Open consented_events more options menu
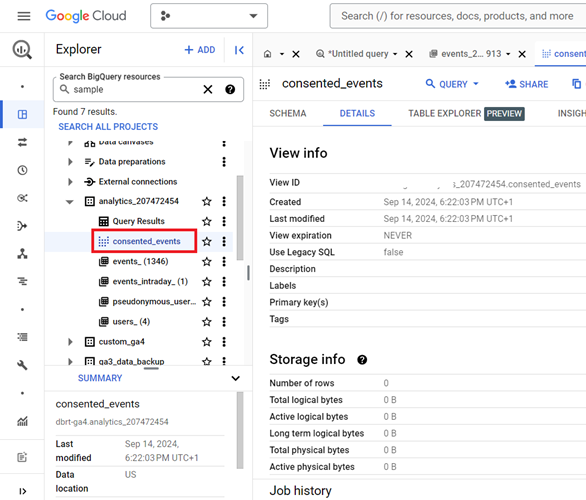The height and width of the screenshot is (500, 586). (224, 241)
